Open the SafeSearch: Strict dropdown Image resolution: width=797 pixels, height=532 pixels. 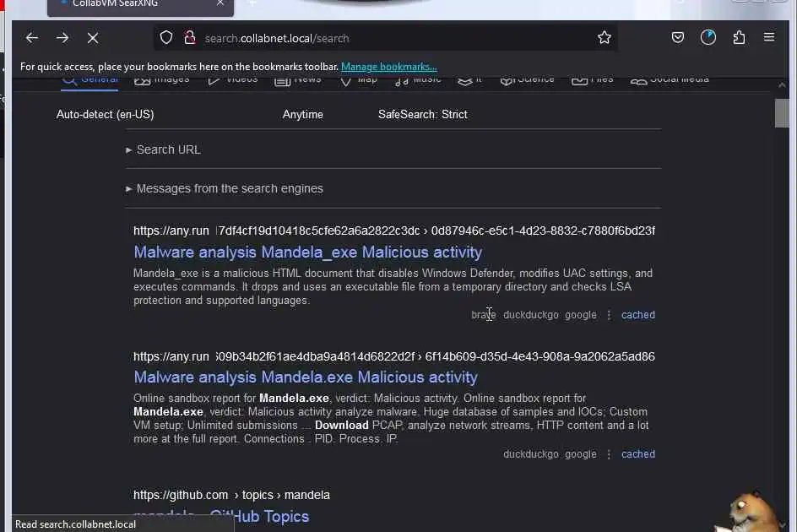tap(422, 115)
